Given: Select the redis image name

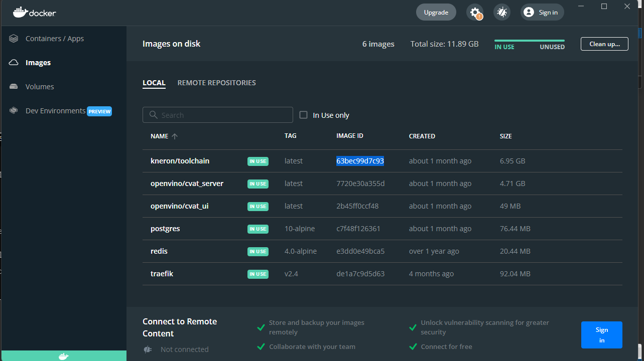Looking at the screenshot, I should (x=159, y=251).
